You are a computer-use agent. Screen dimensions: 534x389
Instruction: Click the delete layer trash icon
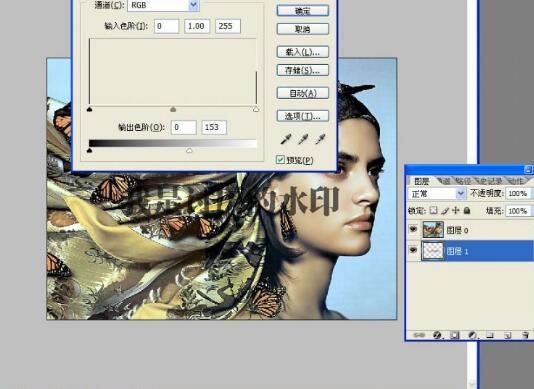[525, 335]
